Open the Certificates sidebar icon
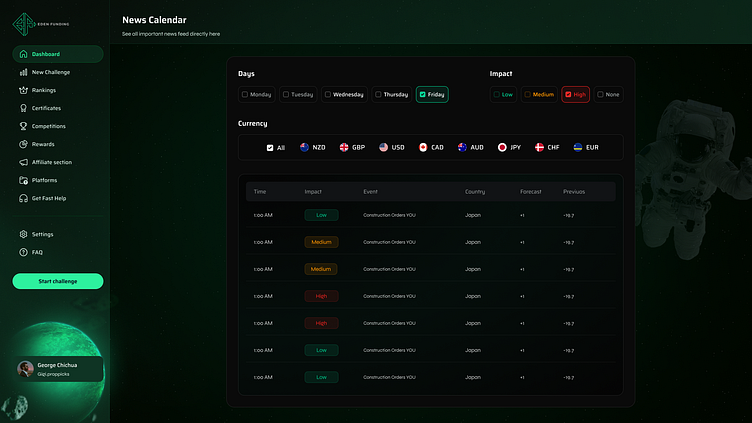Viewport: 752px width, 423px height. pyautogui.click(x=23, y=108)
